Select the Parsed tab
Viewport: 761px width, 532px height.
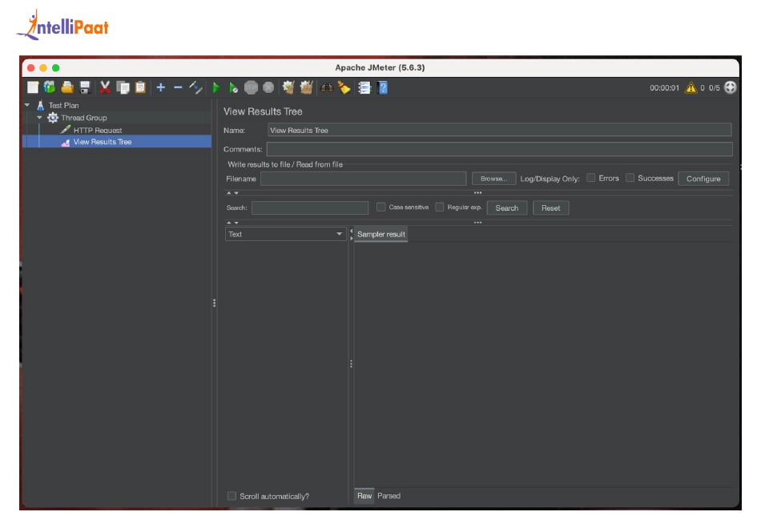pyautogui.click(x=389, y=496)
